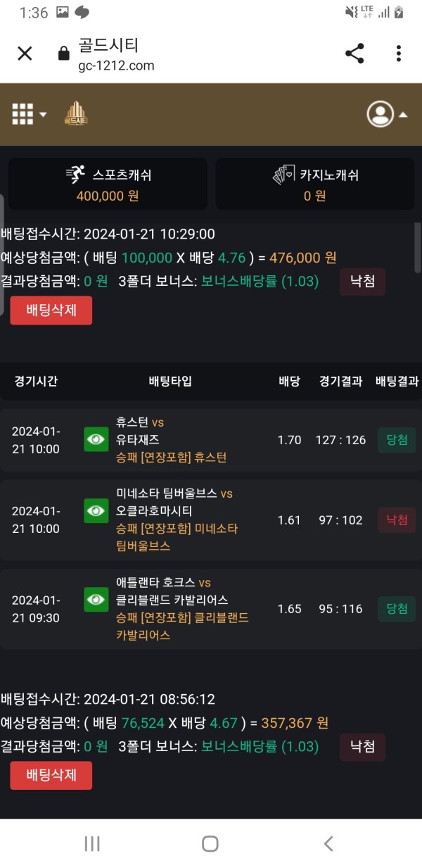Close the browser tab with X icon
This screenshot has height=868, width=422.
(x=25, y=54)
